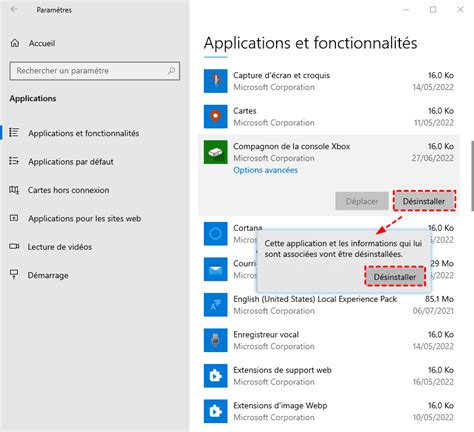Open Applications pour les sites web
The width and height of the screenshot is (474, 432).
click(x=85, y=219)
